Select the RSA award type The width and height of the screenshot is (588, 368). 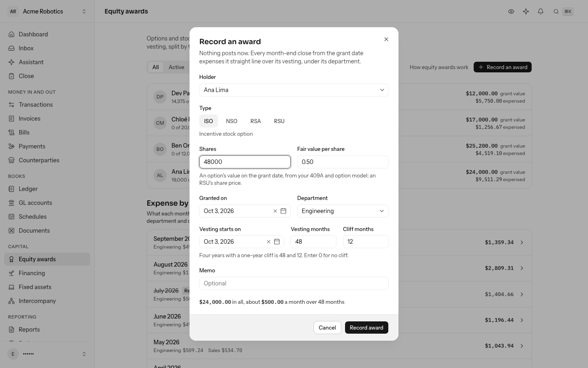coord(256,121)
